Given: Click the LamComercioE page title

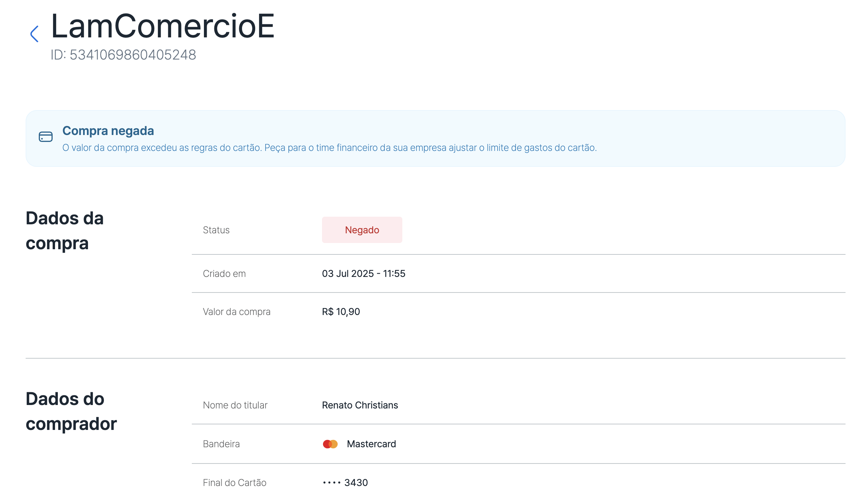Looking at the screenshot, I should click(x=163, y=26).
